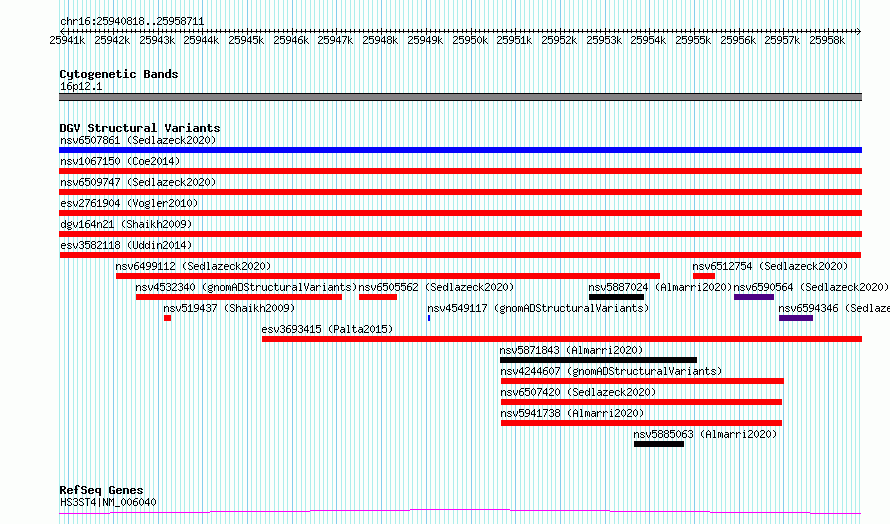The image size is (890, 524).
Task: Click ruler position 25945k
Action: [x=246, y=41]
